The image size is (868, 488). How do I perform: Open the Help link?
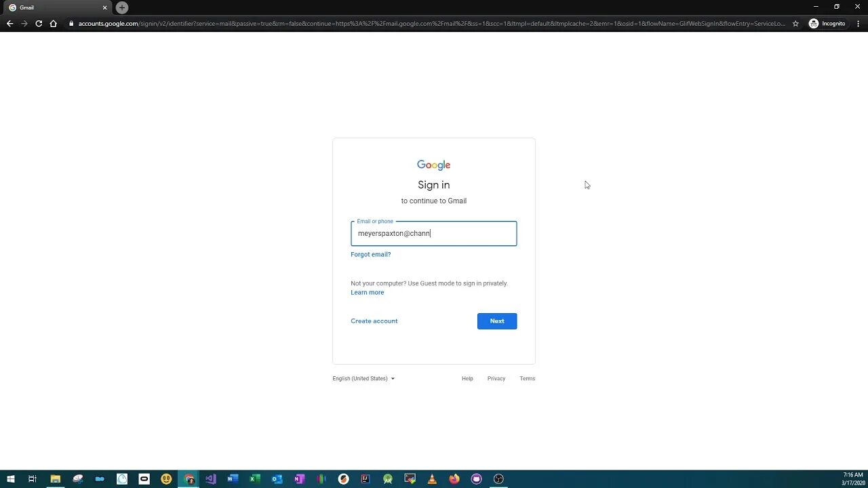coord(467,378)
